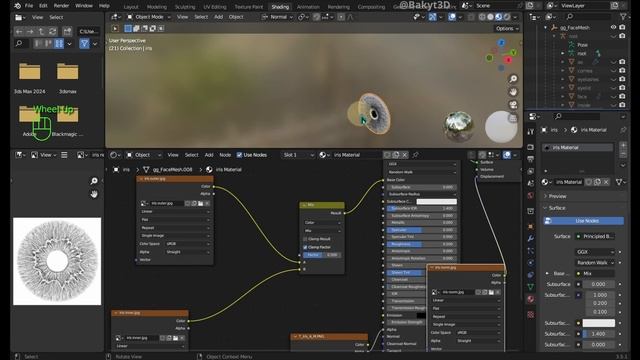This screenshot has height=360, width=640.
Task: Open the Render properties tab
Action: point(531,147)
